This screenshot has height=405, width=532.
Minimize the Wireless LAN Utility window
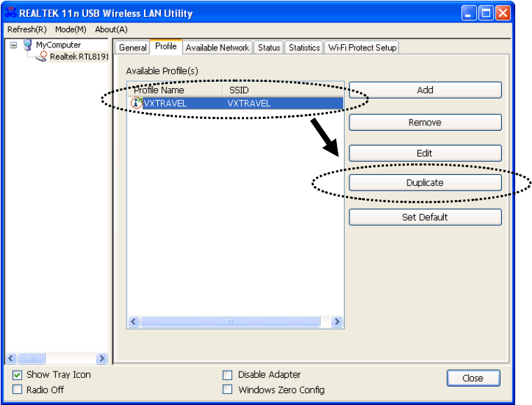(x=468, y=13)
